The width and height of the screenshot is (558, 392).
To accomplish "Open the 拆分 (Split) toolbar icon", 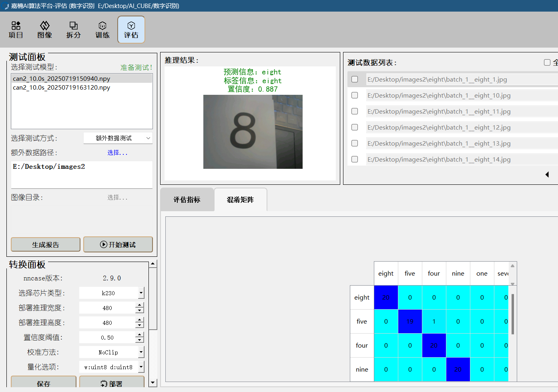I will point(74,30).
